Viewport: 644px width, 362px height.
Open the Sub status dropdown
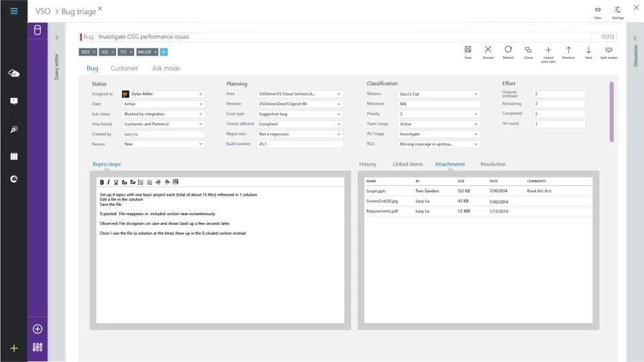(x=163, y=114)
